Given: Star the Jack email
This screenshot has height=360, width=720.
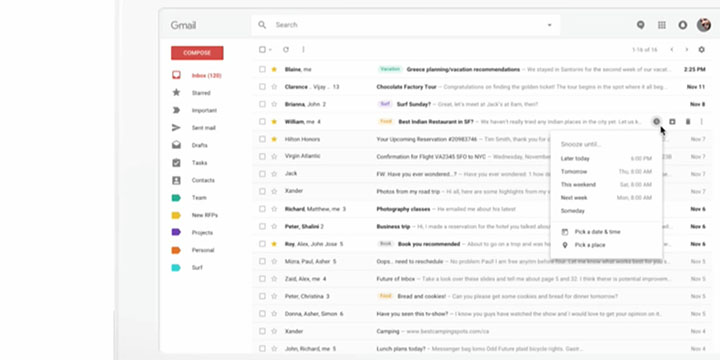Looking at the screenshot, I should pos(274,174).
